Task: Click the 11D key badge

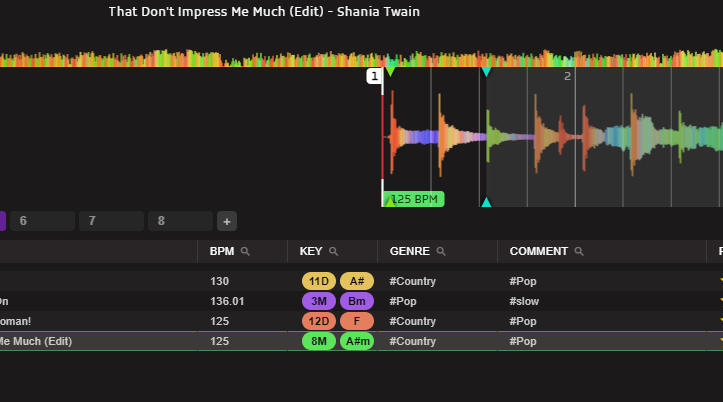Action: (318, 281)
